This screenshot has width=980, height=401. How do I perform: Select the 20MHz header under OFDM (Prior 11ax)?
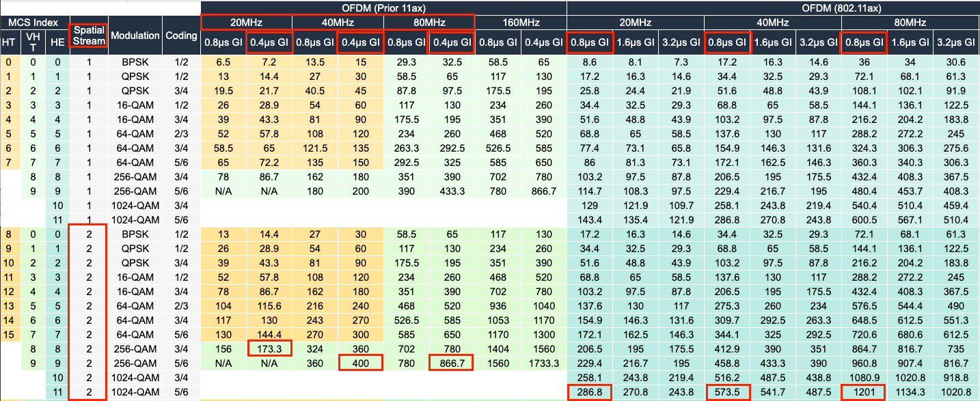(247, 23)
